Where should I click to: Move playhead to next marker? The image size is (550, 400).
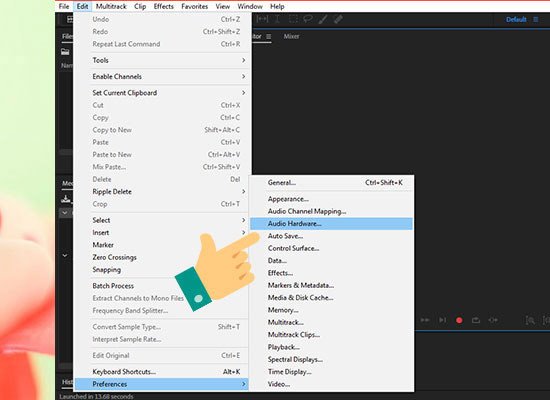443,320
